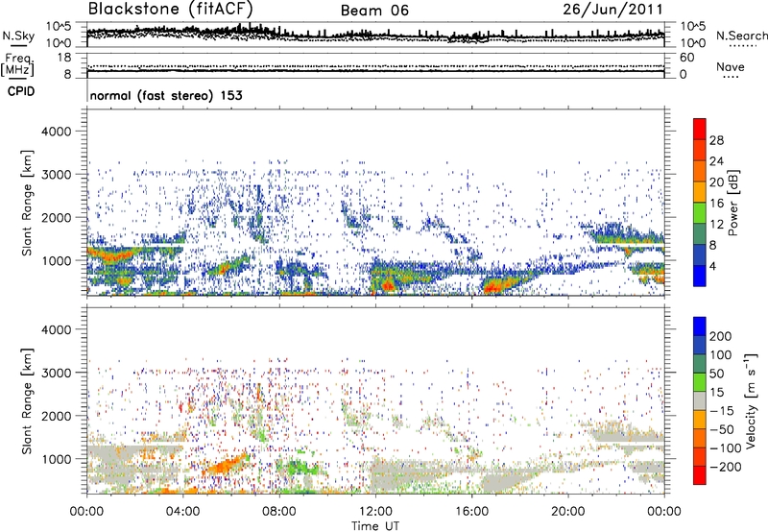This screenshot has height=532, width=768.
Task: Select the '04:00' time tick label
Action: click(x=182, y=512)
